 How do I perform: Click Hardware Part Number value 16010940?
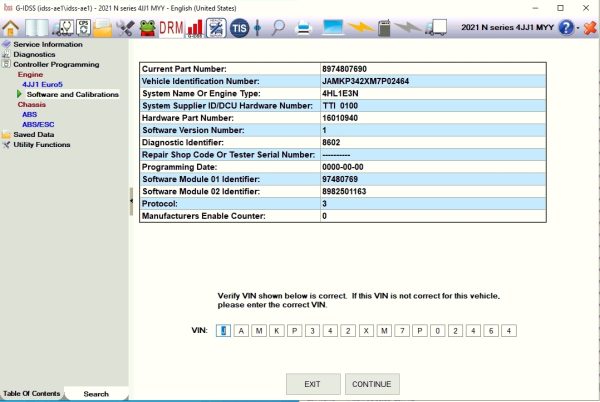click(340, 118)
